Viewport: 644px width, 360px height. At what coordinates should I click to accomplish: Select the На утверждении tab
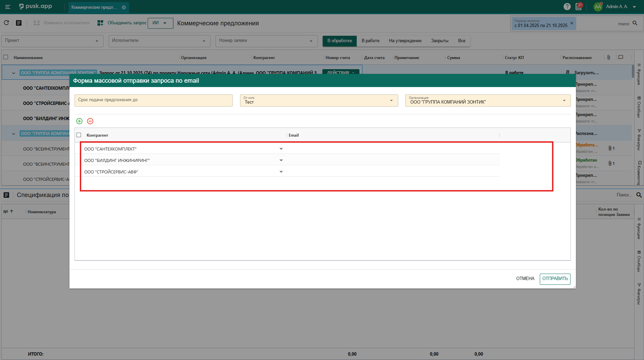coord(405,41)
